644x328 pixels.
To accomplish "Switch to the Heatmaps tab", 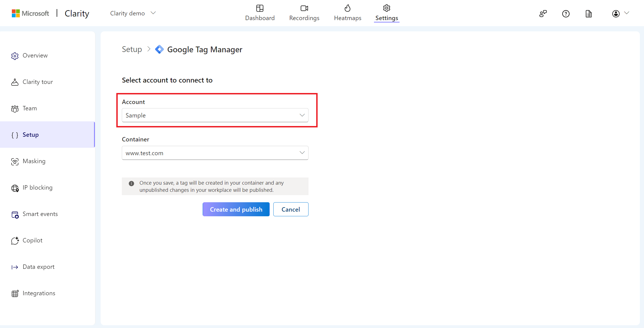I will click(x=348, y=13).
